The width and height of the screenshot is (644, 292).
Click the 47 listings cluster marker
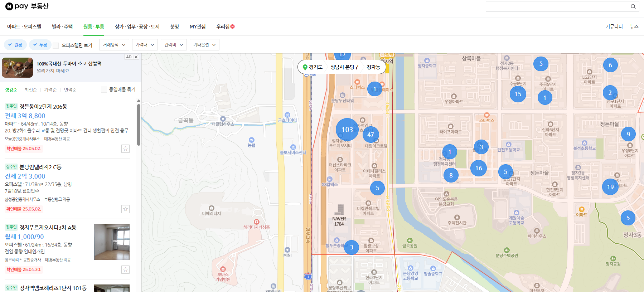coord(371,135)
